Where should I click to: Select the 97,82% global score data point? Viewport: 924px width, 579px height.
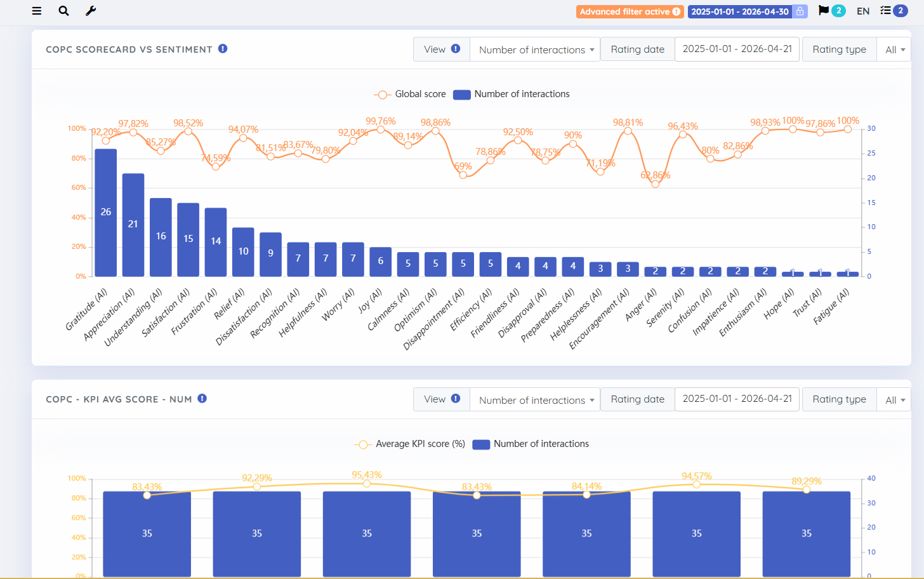pyautogui.click(x=133, y=132)
